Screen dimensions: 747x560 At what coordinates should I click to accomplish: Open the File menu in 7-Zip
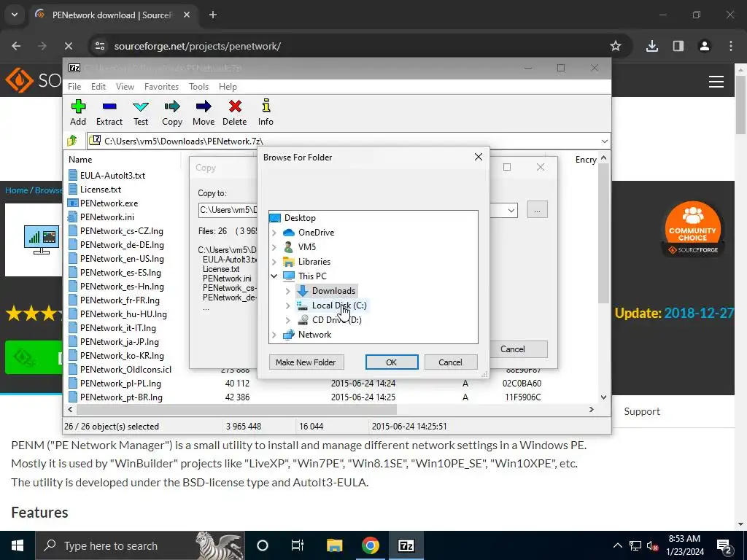(x=74, y=87)
